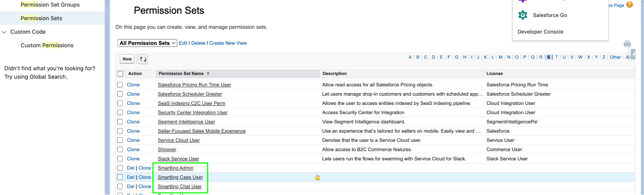Click the side panel collapse arrow tab
Screen dimensions: 644x195
tap(633, 54)
